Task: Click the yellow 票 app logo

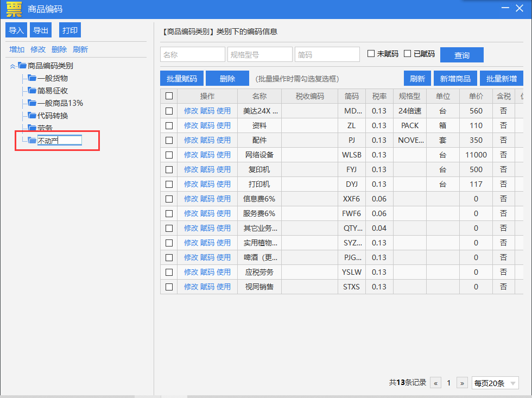Action: pyautogui.click(x=14, y=9)
